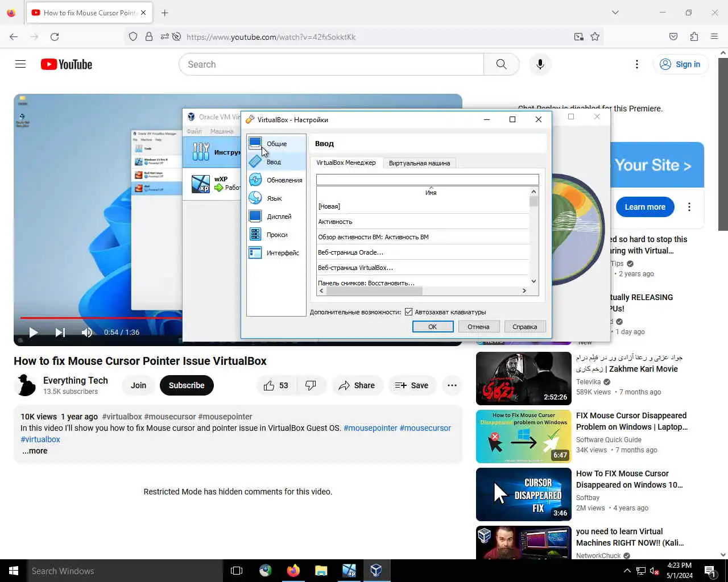The image size is (728, 582).
Task: Click Windows taskbar search box
Action: [125, 571]
